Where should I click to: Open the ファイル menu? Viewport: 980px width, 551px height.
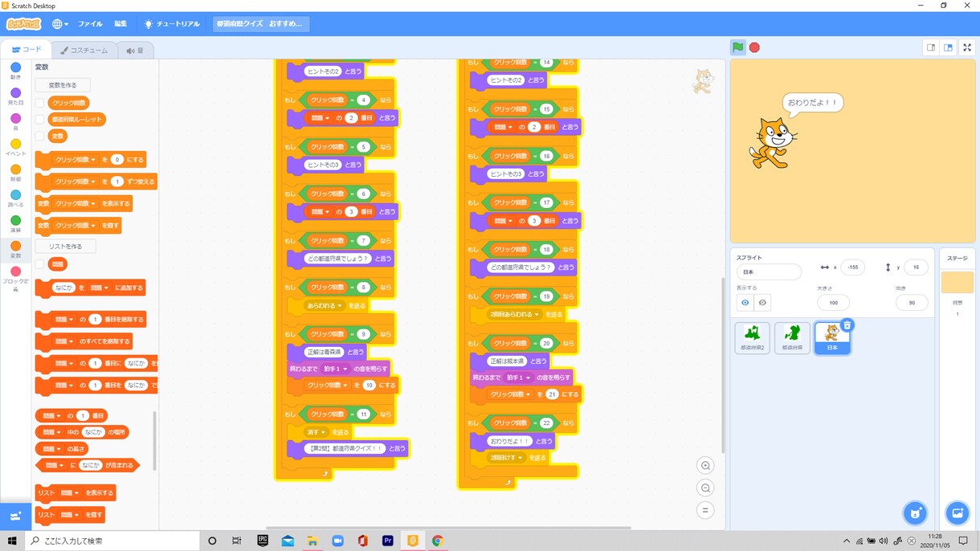(90, 24)
